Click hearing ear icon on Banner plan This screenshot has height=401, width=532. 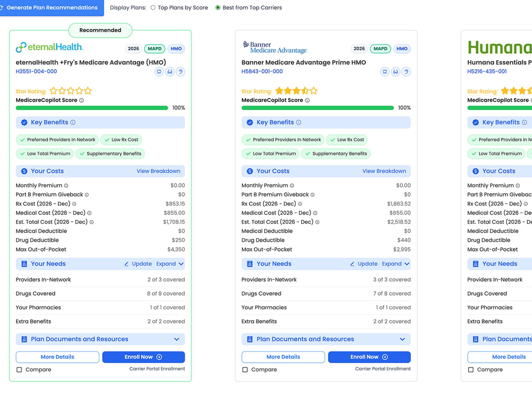click(x=406, y=72)
